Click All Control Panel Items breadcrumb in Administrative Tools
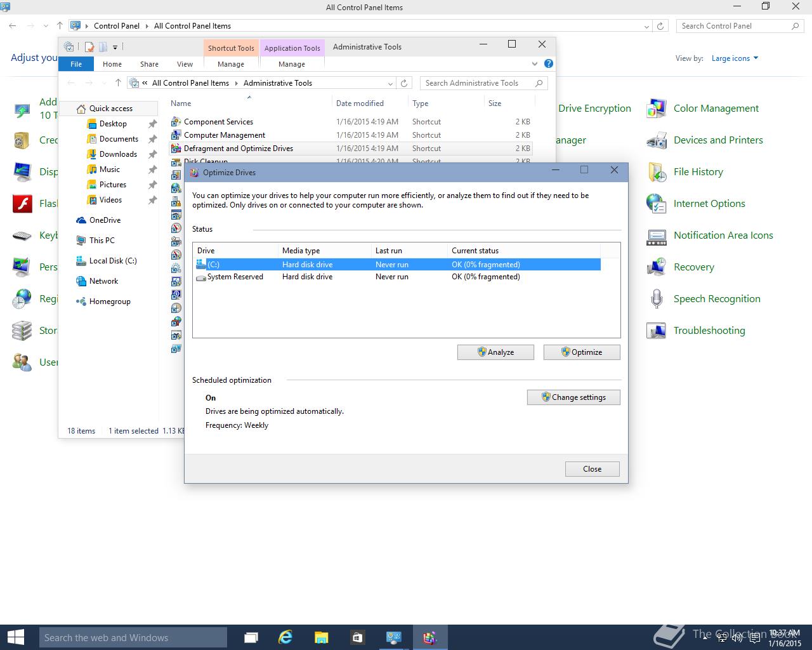Image resolution: width=812 pixels, height=650 pixels. [x=190, y=83]
